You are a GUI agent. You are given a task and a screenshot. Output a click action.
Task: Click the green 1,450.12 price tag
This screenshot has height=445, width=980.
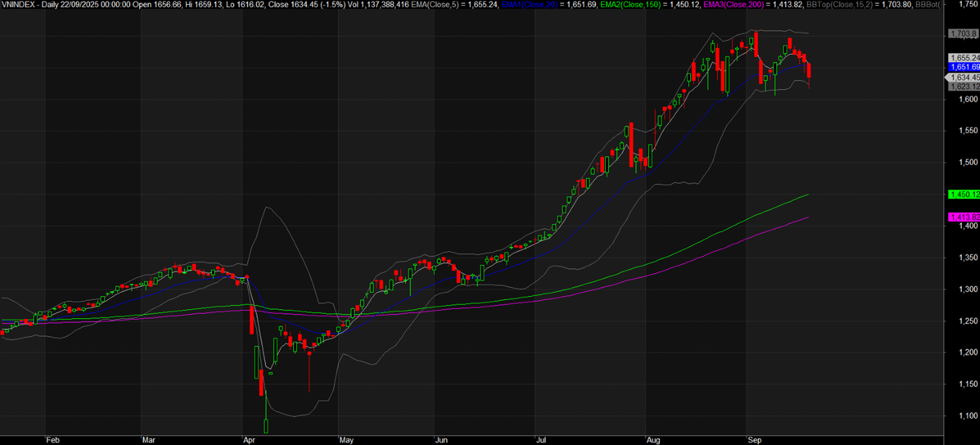point(964,194)
